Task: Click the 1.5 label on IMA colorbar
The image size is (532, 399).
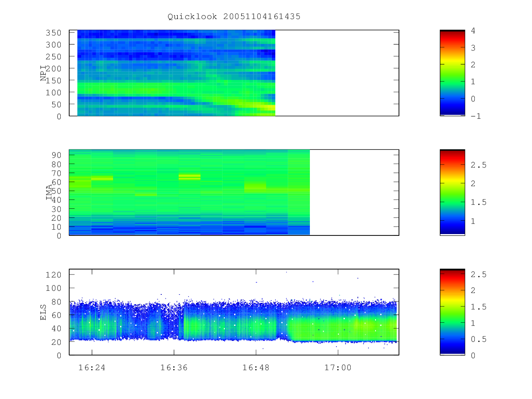Action: [478, 202]
